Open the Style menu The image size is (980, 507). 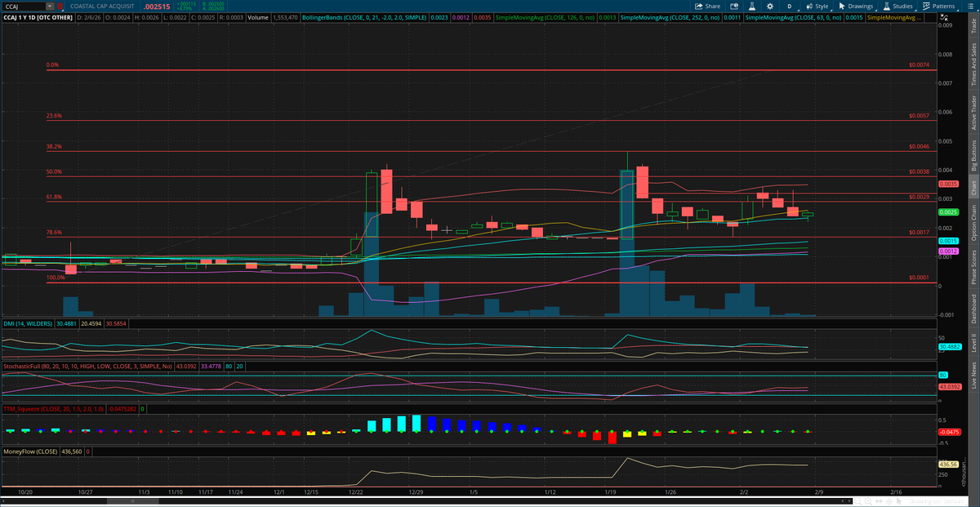pyautogui.click(x=817, y=6)
